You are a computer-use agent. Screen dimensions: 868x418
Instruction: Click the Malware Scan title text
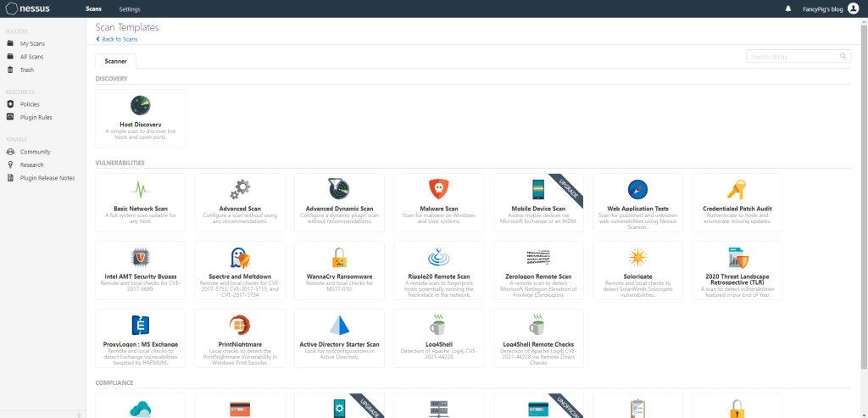click(438, 209)
